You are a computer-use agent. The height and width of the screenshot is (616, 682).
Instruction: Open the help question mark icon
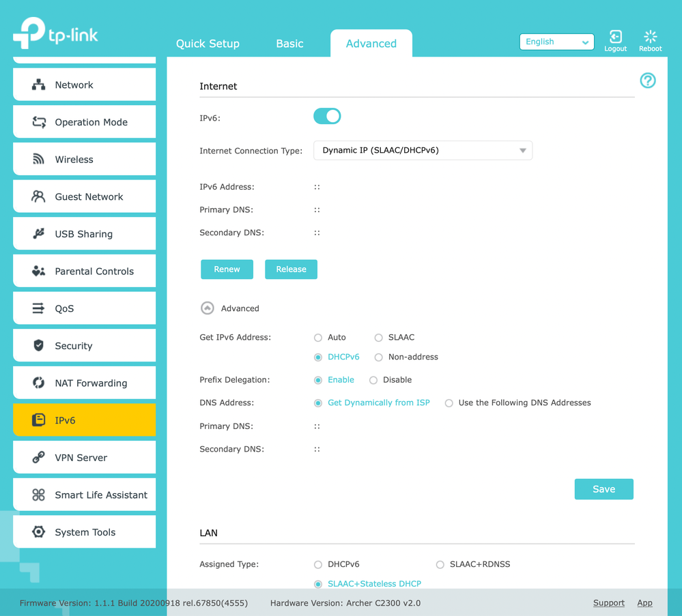[647, 80]
